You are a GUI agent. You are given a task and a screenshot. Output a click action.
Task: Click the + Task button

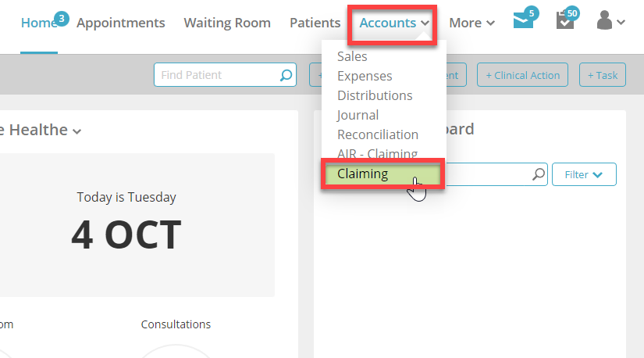point(603,75)
